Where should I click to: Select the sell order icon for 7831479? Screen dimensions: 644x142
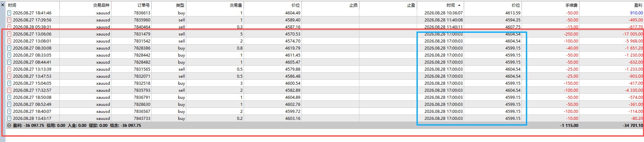[9, 34]
